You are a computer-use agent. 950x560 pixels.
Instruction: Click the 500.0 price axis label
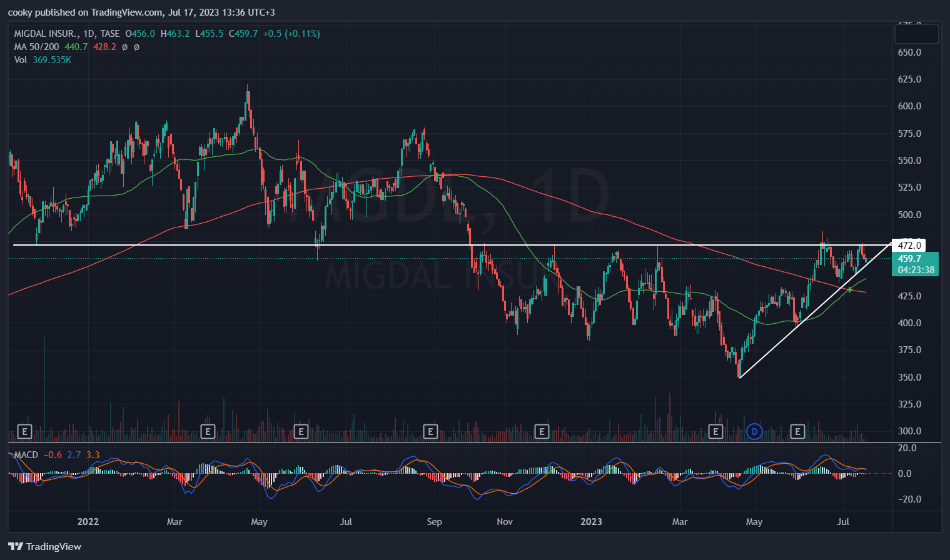[910, 215]
